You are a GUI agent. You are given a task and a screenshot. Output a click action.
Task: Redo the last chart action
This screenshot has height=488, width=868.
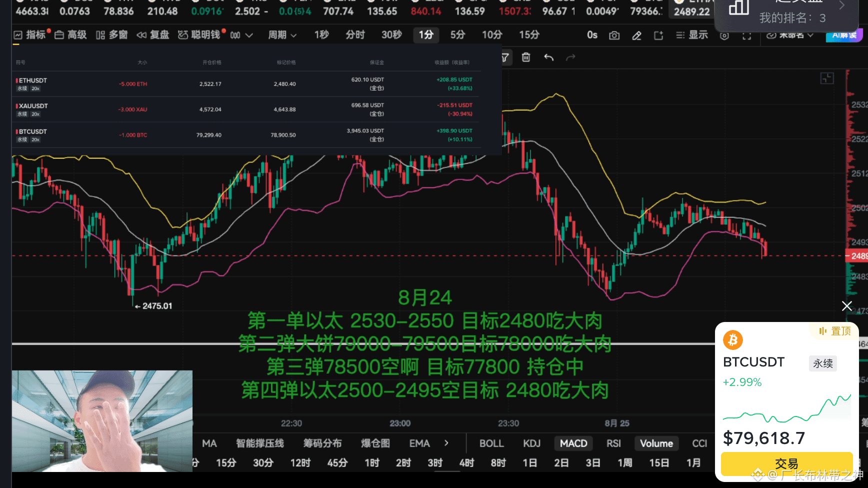[570, 57]
